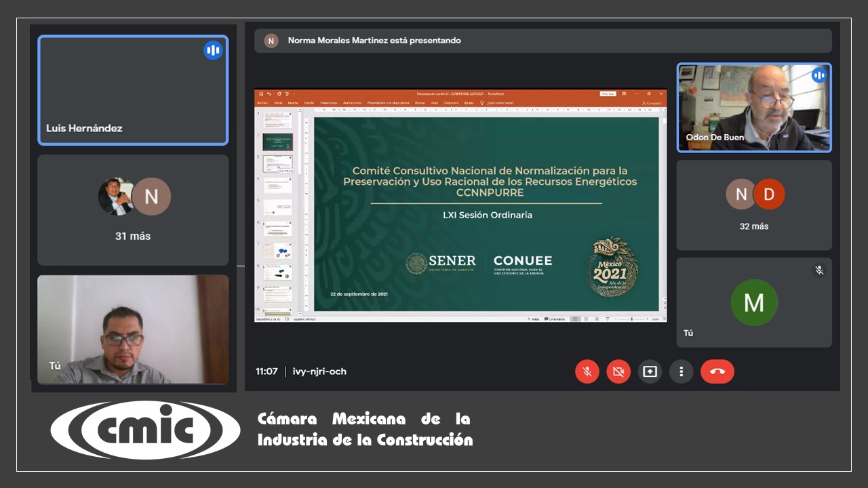Open the Animaciones ribbon tab
The image size is (868, 488).
click(x=352, y=103)
